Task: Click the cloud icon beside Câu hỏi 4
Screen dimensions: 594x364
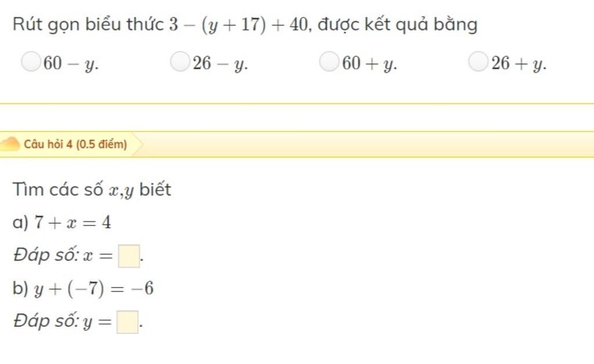Action: tap(10, 144)
